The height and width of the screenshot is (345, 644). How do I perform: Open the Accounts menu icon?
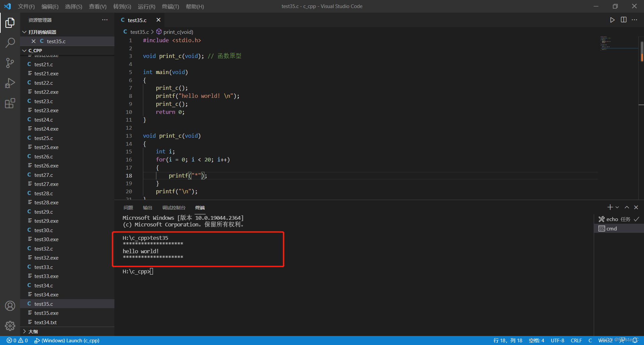tap(10, 306)
